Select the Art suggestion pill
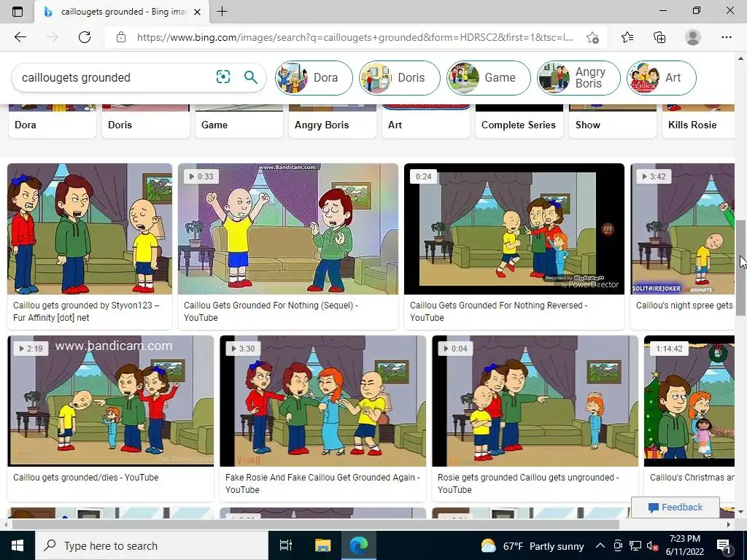This screenshot has height=560, width=747. 661,77
